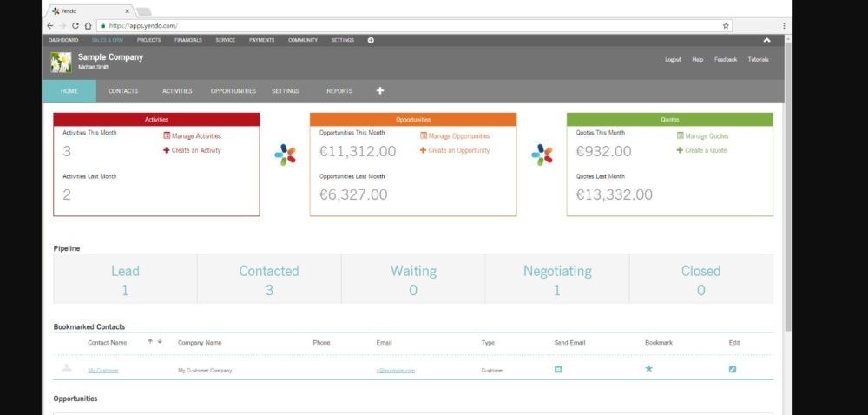Click the Manage Quotes link
The height and width of the screenshot is (415, 868).
(x=707, y=136)
